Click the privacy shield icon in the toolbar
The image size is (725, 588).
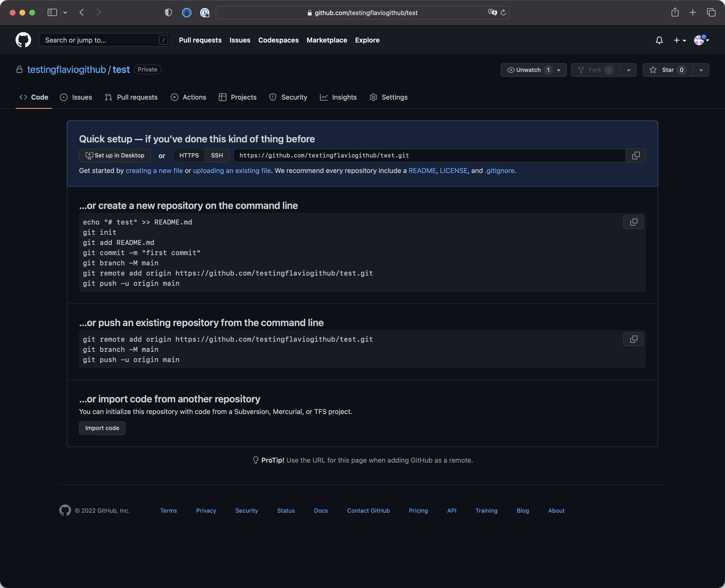pos(168,13)
